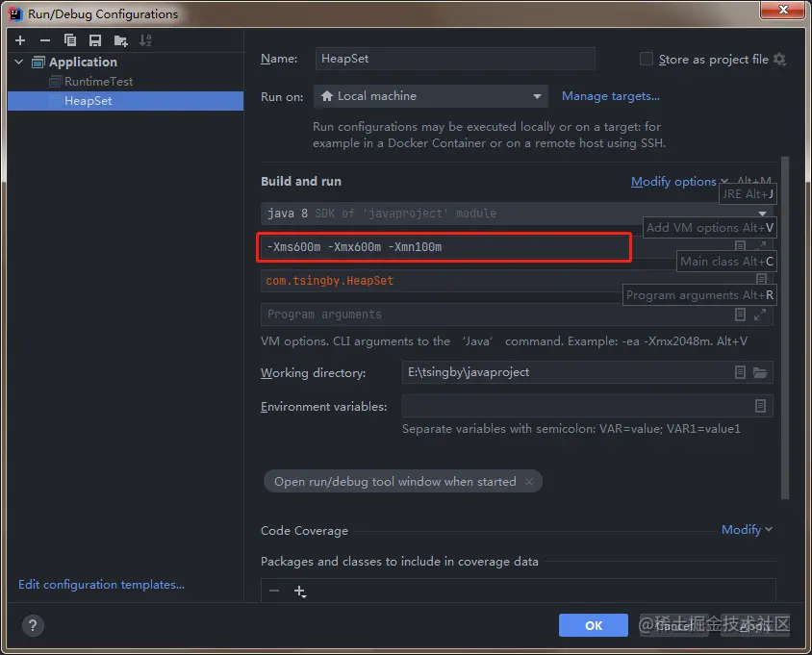Remove a coverage package with the minus icon
812x655 pixels.
pos(274,591)
